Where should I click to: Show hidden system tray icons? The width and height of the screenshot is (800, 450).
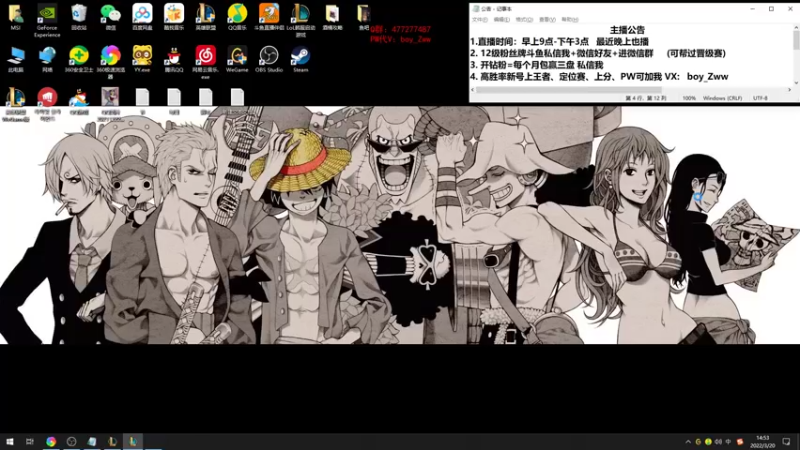688,442
